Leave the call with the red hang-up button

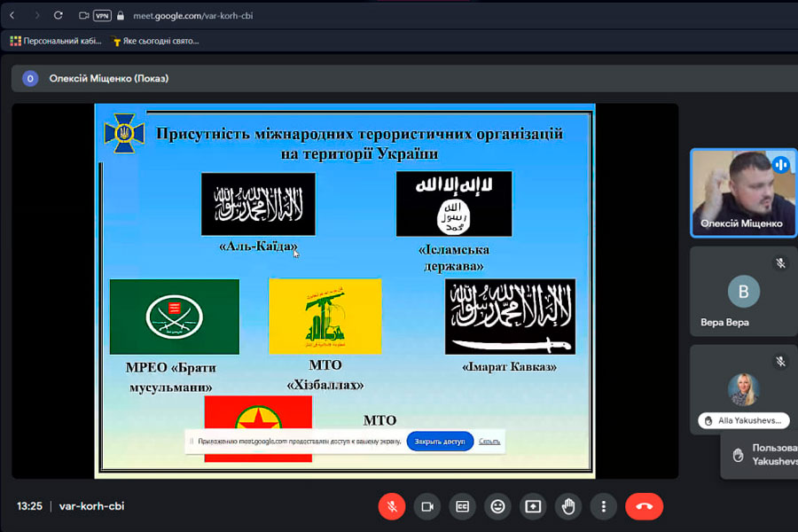tap(644, 506)
